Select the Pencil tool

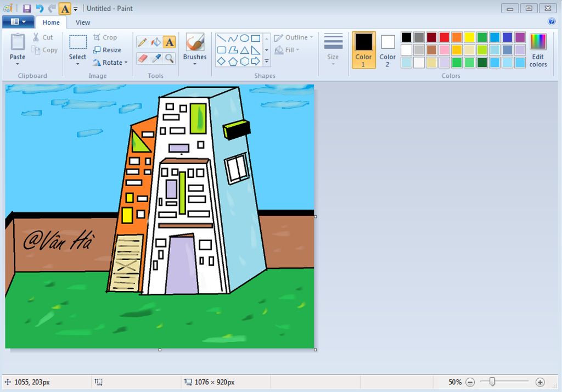pos(142,42)
